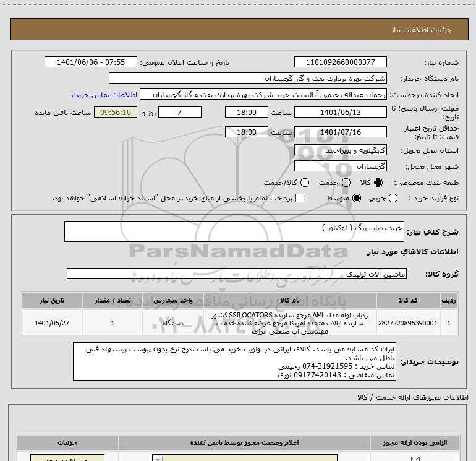Image resolution: width=476 pixels, height=461 pixels.
Task: Click the province field کهگیلویه و بویراحمد
Action: pos(340,150)
